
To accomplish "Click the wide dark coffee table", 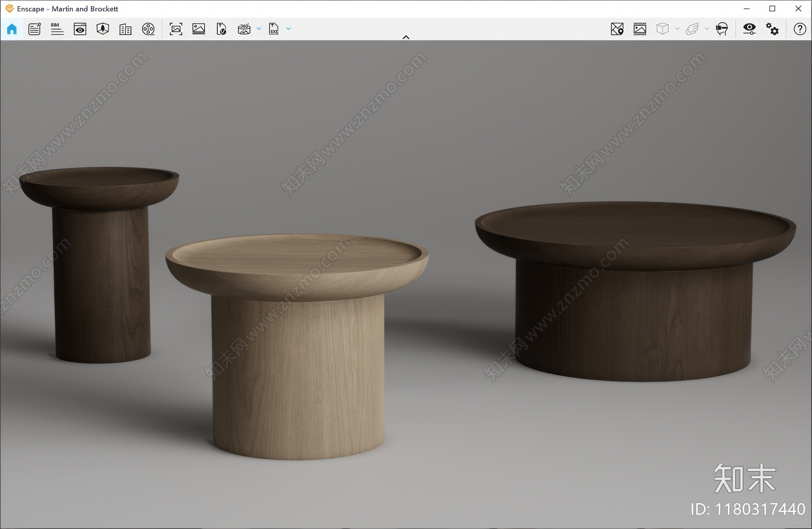I will [x=634, y=290].
